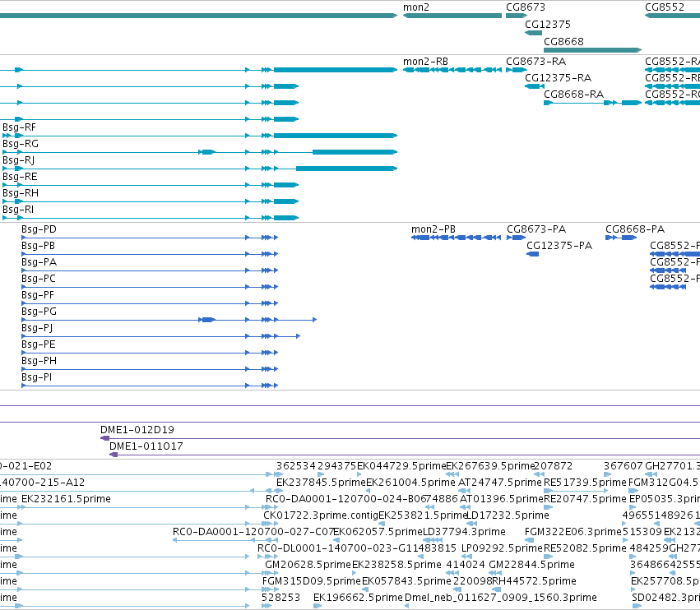The height and width of the screenshot is (610, 700).
Task: Select EST label 362534
Action: point(295,466)
